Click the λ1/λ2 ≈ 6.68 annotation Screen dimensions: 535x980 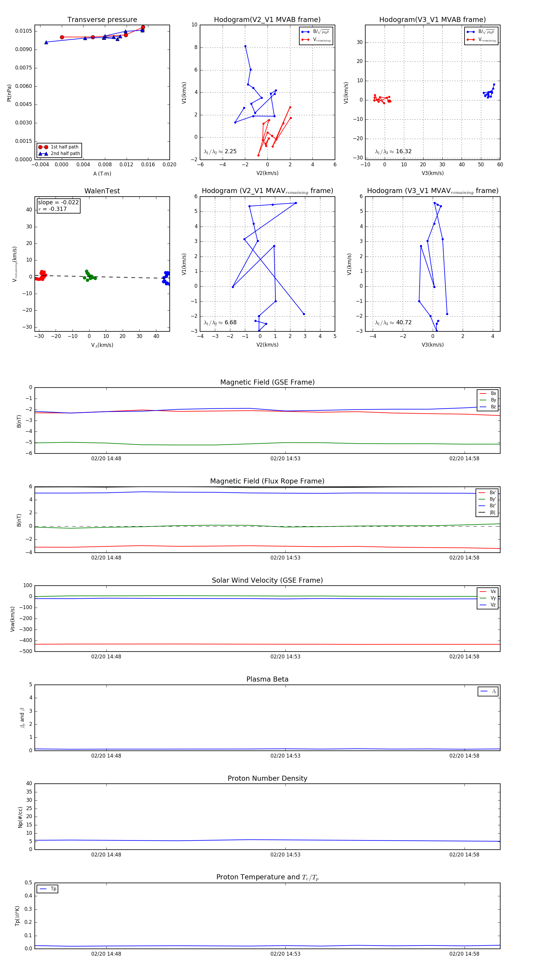click(220, 323)
